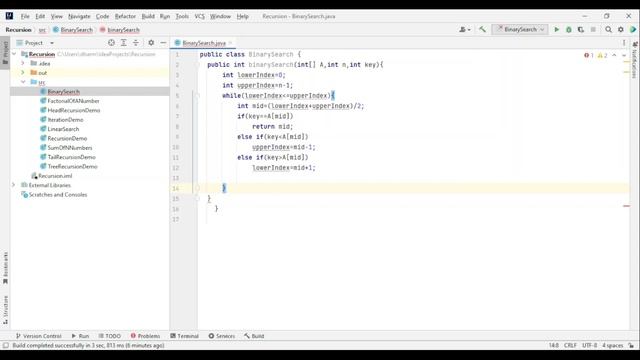Image resolution: width=640 pixels, height=360 pixels.
Task: Select BinarySearch.java editor tab
Action: [x=204, y=43]
